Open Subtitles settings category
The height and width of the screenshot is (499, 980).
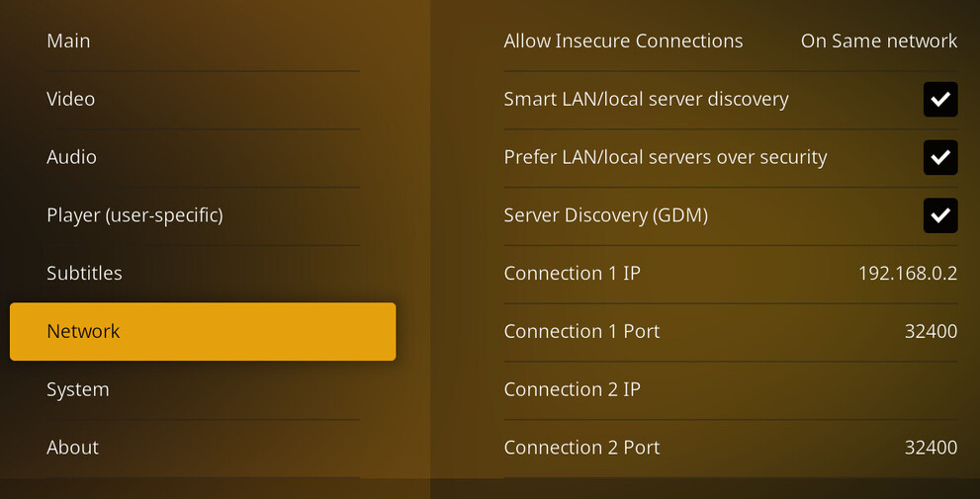(x=84, y=273)
